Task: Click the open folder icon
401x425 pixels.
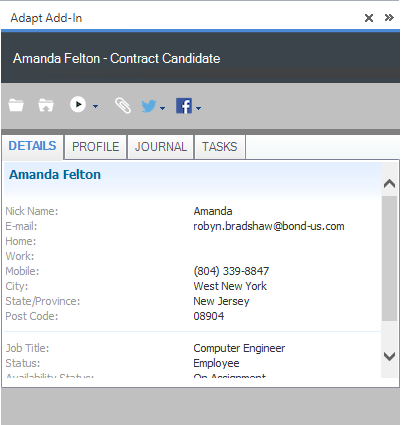Action: coord(16,105)
